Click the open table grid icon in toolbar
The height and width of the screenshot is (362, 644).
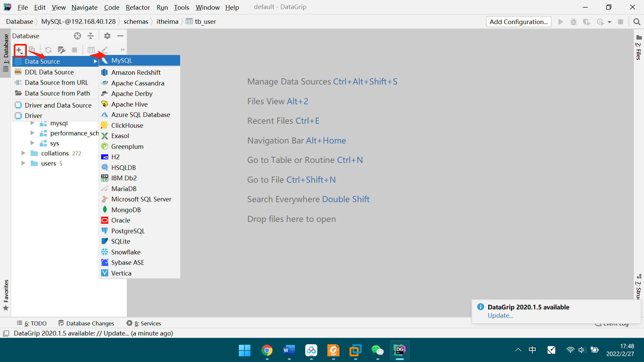coord(91,50)
